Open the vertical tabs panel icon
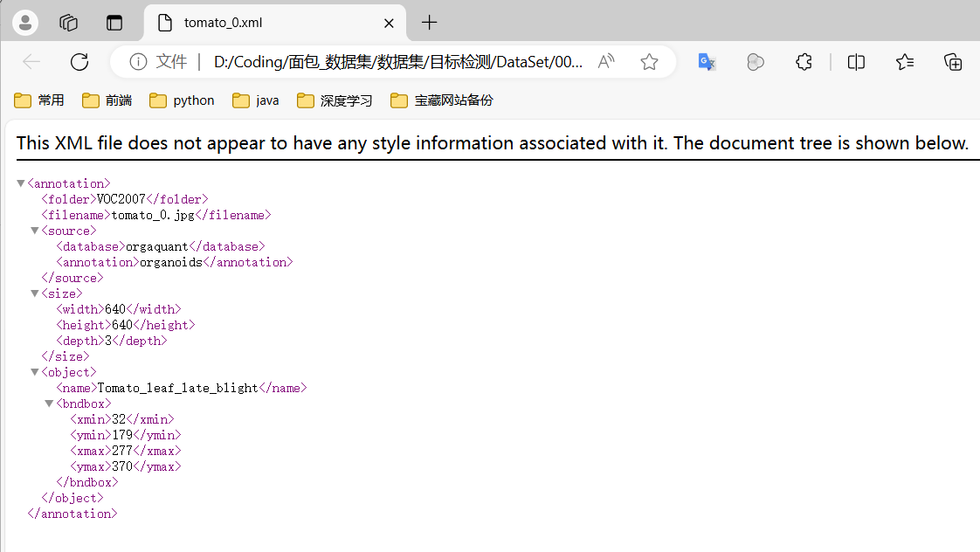The width and height of the screenshot is (980, 552). (114, 23)
